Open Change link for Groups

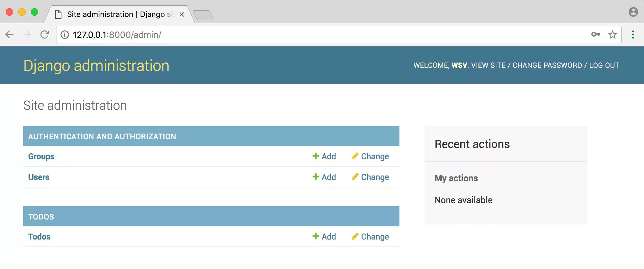coord(375,156)
